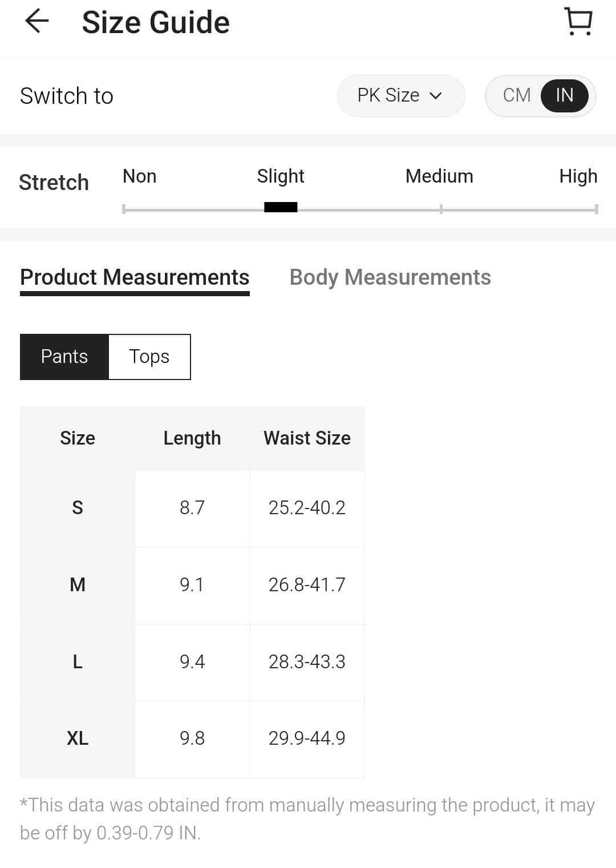Tap the back arrow icon
The height and width of the screenshot is (868, 616).
click(x=38, y=22)
